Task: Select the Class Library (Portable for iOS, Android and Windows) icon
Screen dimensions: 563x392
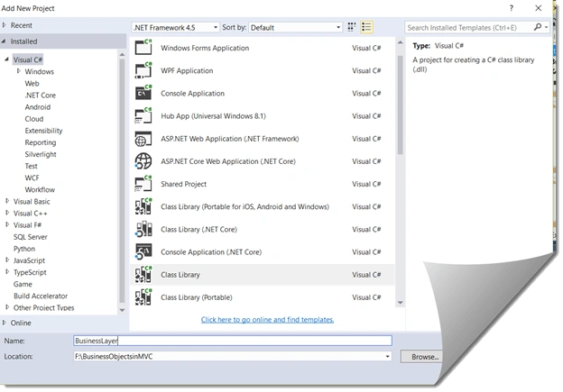Action: tap(143, 206)
